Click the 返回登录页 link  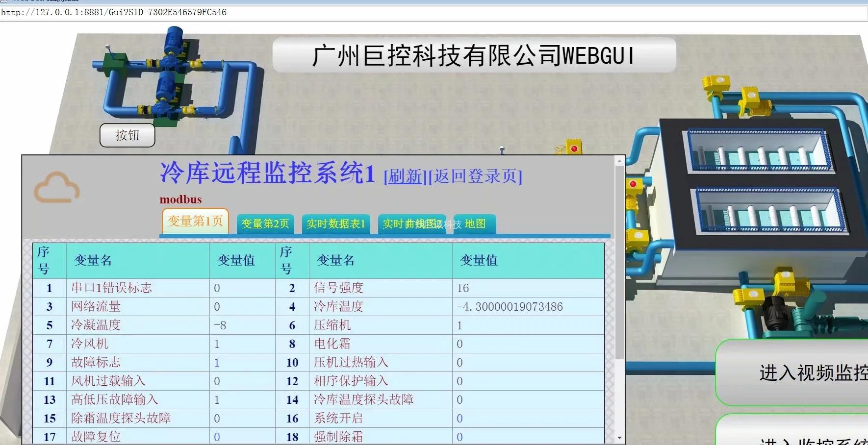[475, 176]
